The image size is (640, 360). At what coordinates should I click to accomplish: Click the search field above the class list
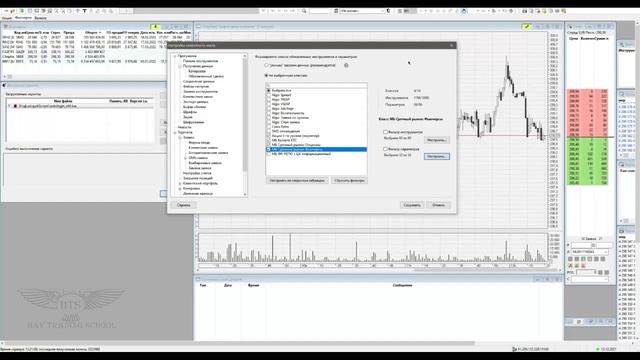click(316, 85)
